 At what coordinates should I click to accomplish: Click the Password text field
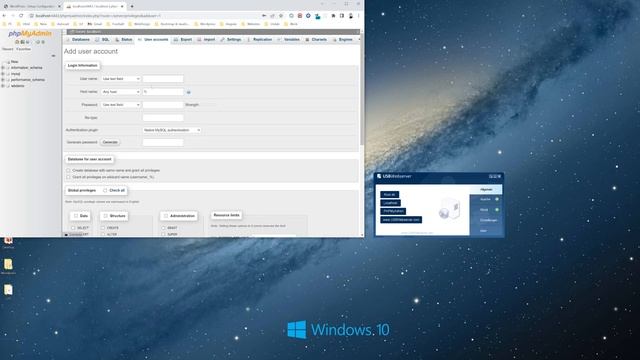[x=163, y=105]
